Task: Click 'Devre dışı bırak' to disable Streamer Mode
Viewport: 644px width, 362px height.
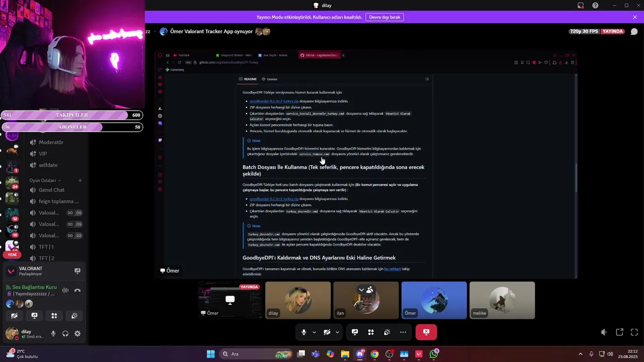Action: pos(384,17)
